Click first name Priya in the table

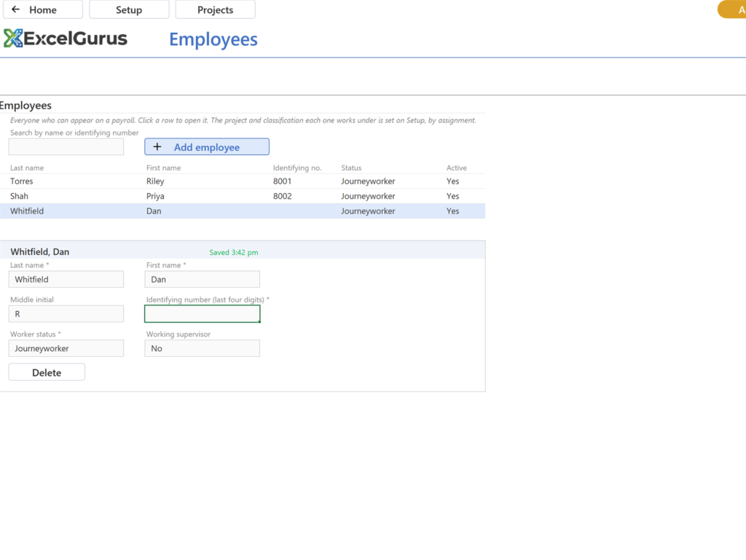[155, 196]
